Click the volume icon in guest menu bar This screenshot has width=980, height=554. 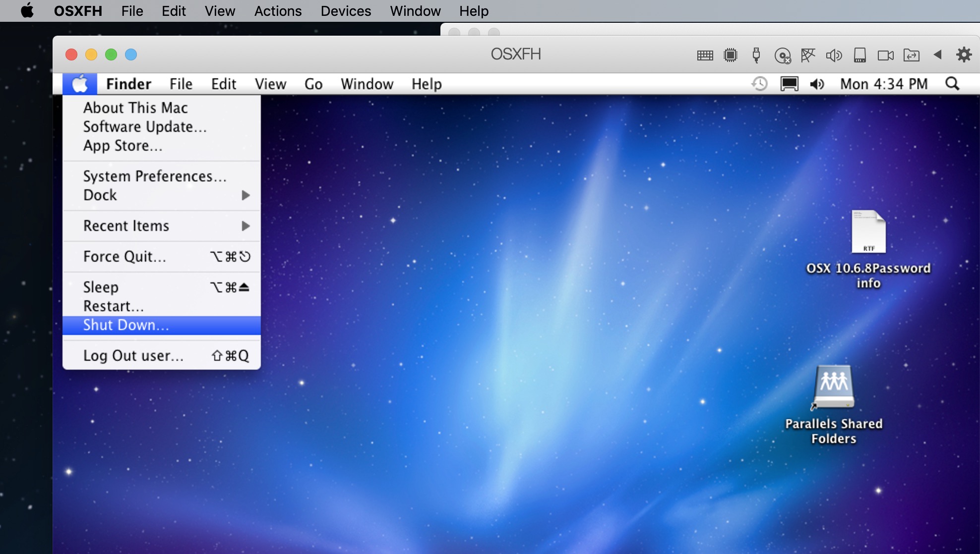(817, 84)
